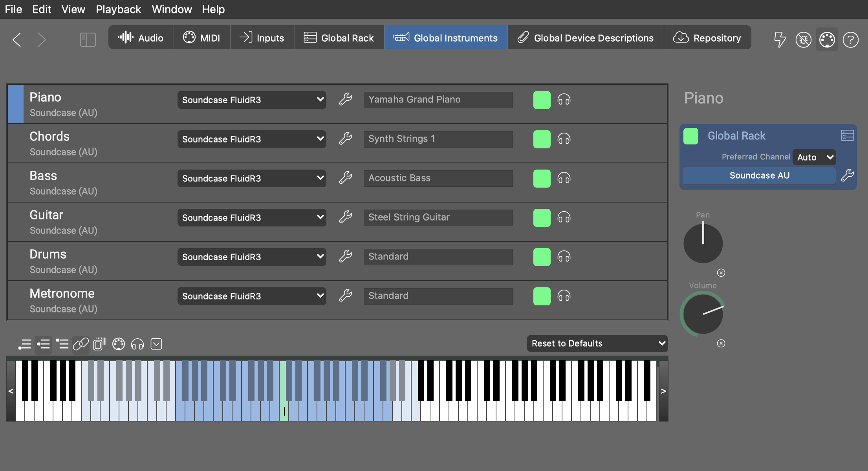The height and width of the screenshot is (471, 868).
Task: Click the link chain icon in bottom toolbar
Action: pos(81,344)
